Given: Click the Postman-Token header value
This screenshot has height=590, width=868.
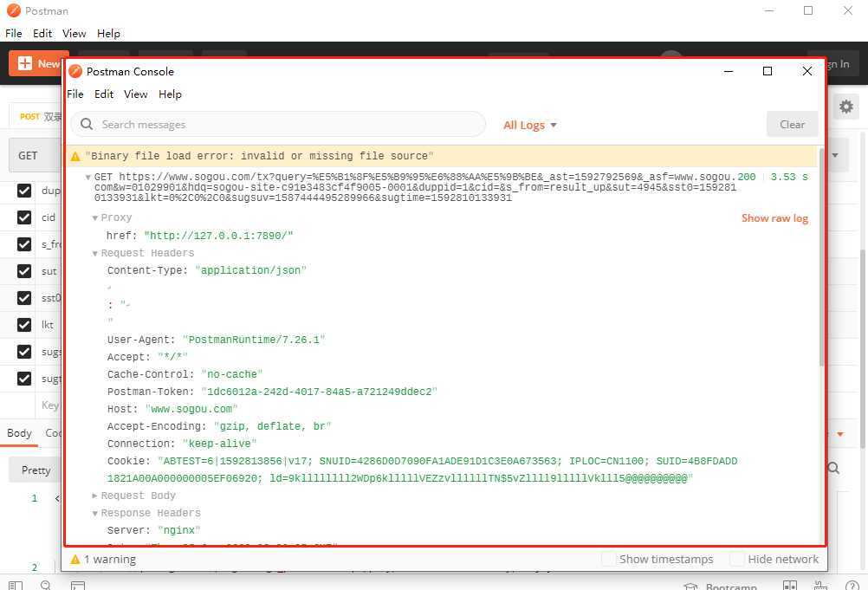Looking at the screenshot, I should (x=319, y=392).
